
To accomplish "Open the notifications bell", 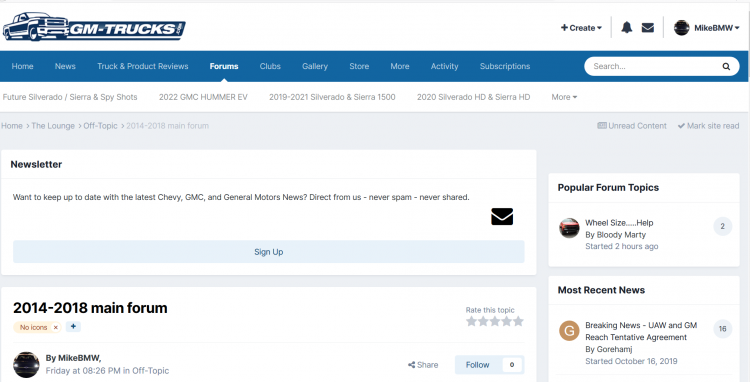I will pyautogui.click(x=627, y=28).
